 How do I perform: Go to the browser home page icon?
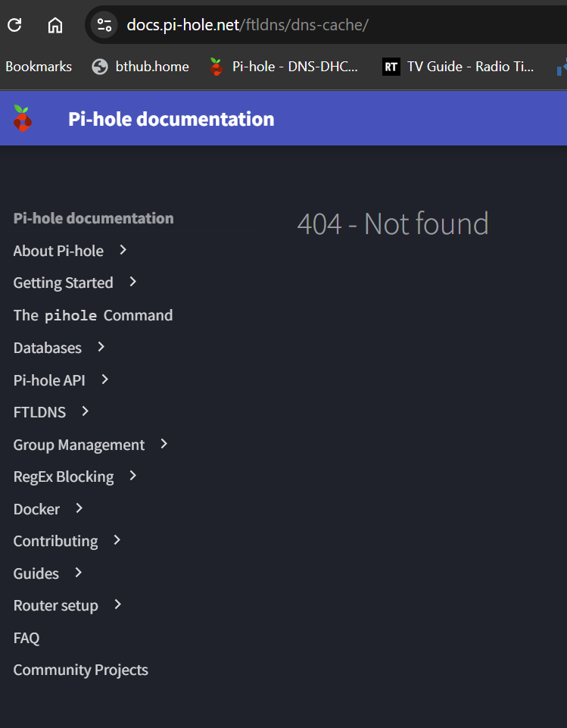click(x=55, y=24)
